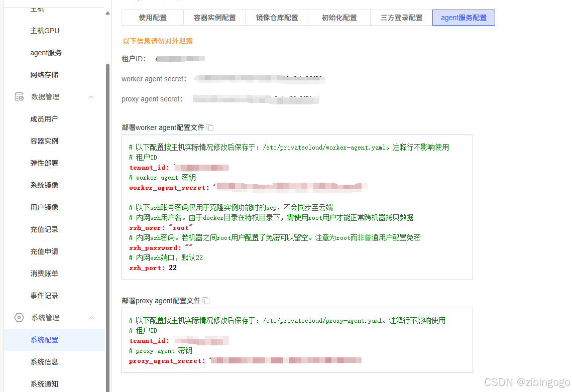Select the agent服务配置 tab
Image resolution: width=572 pixels, height=392 pixels.
(464, 18)
